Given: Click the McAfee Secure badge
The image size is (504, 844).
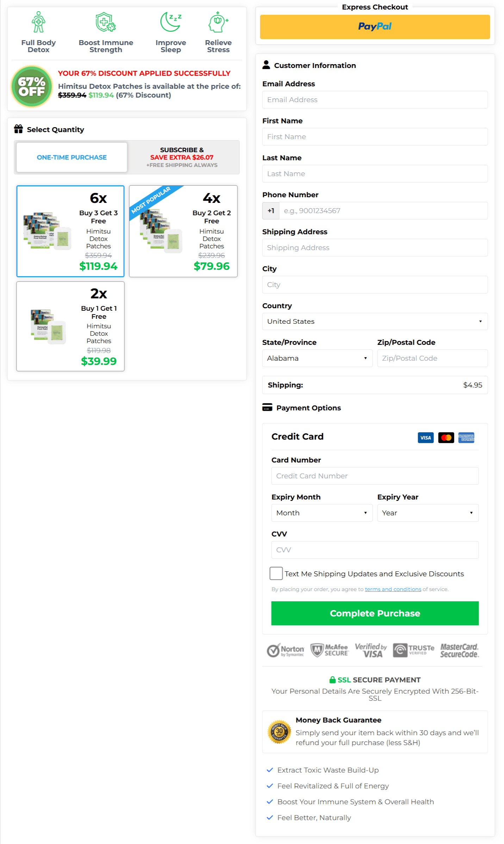Looking at the screenshot, I should pos(330,650).
